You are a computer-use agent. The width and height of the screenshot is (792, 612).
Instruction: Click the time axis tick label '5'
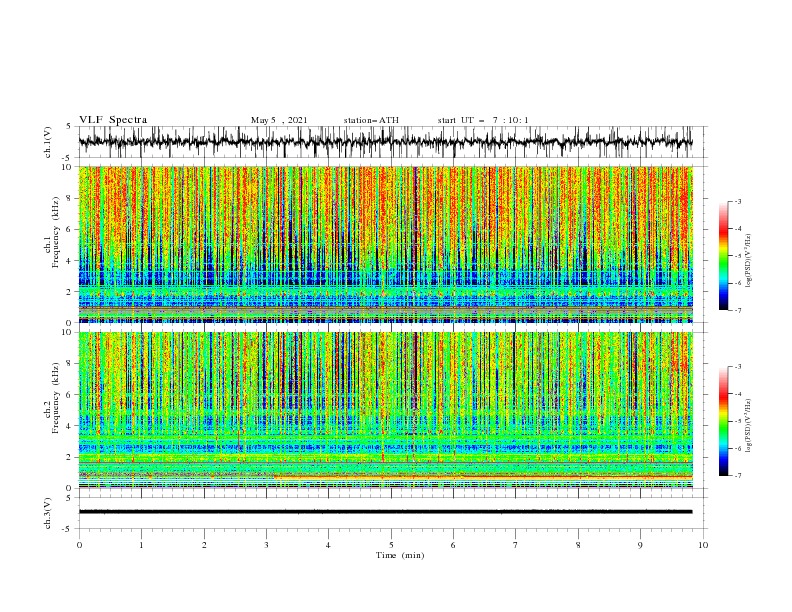coord(391,545)
